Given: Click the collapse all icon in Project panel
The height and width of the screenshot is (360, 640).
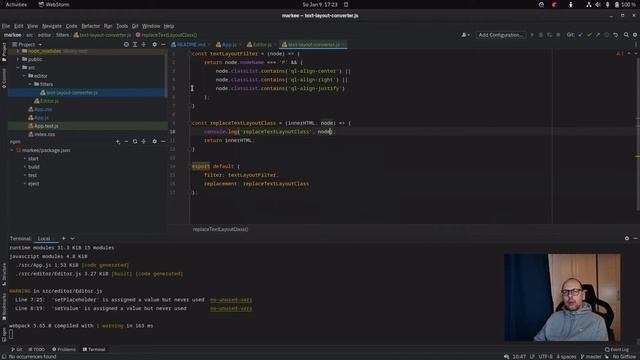Looking at the screenshot, I should click(x=144, y=44).
